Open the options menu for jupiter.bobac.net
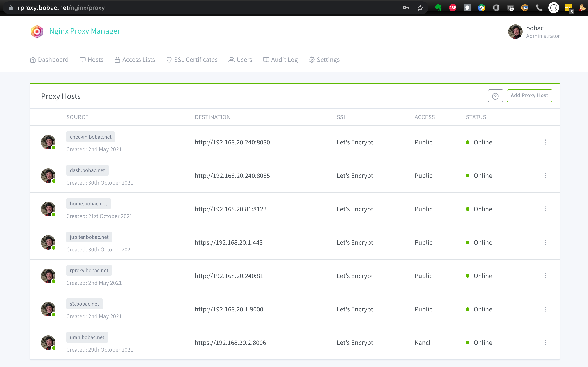 coord(545,242)
